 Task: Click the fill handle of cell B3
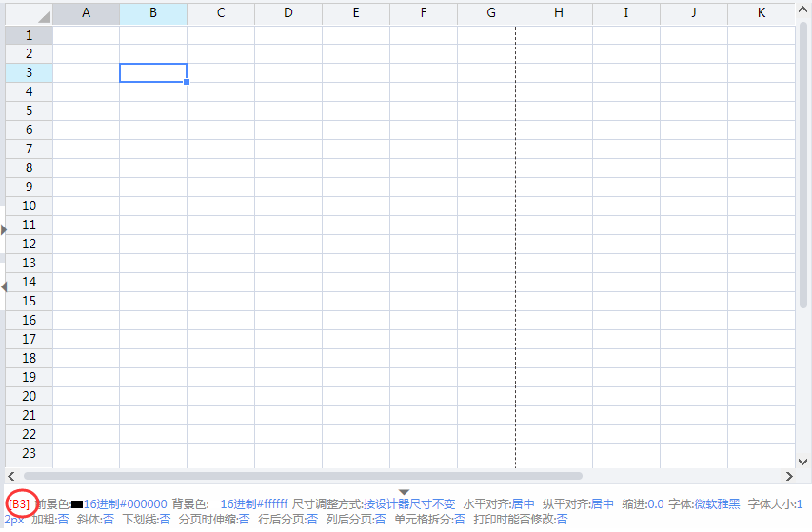click(187, 82)
